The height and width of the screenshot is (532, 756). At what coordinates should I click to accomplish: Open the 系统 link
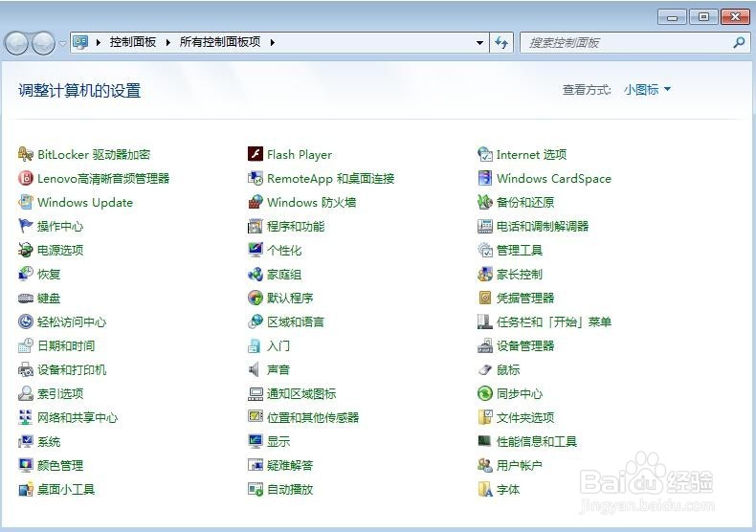49,441
